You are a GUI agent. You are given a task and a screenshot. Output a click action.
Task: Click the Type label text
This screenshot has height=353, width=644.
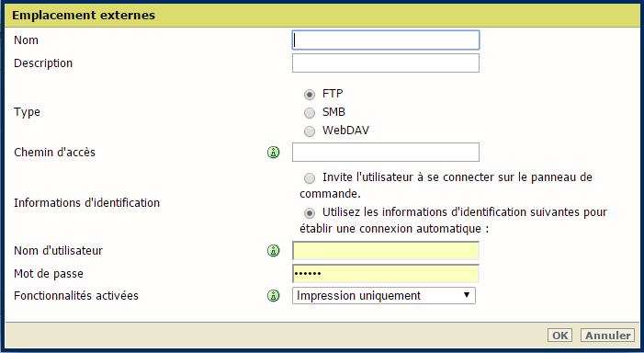28,112
